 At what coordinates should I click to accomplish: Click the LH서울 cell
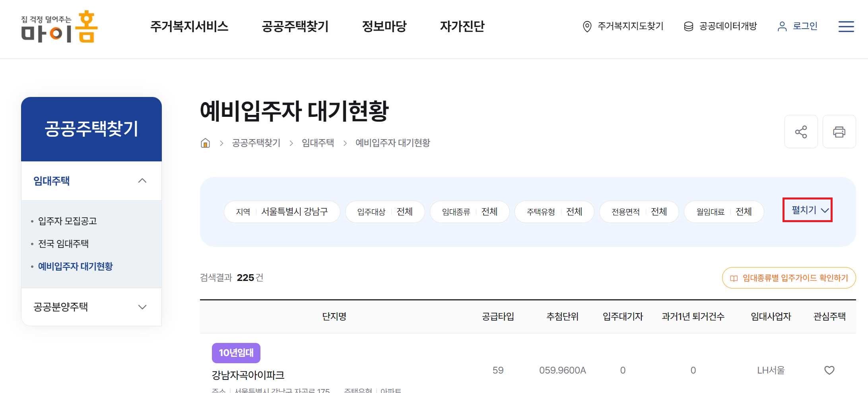pyautogui.click(x=771, y=370)
